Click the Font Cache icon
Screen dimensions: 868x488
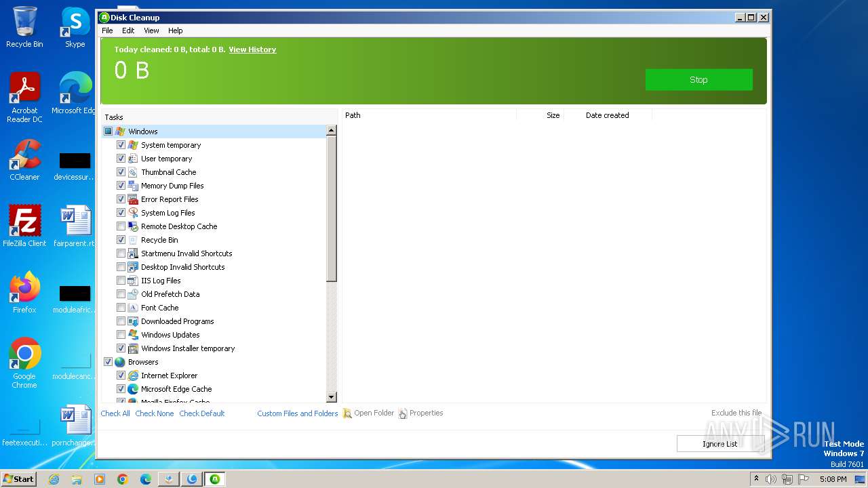point(133,308)
